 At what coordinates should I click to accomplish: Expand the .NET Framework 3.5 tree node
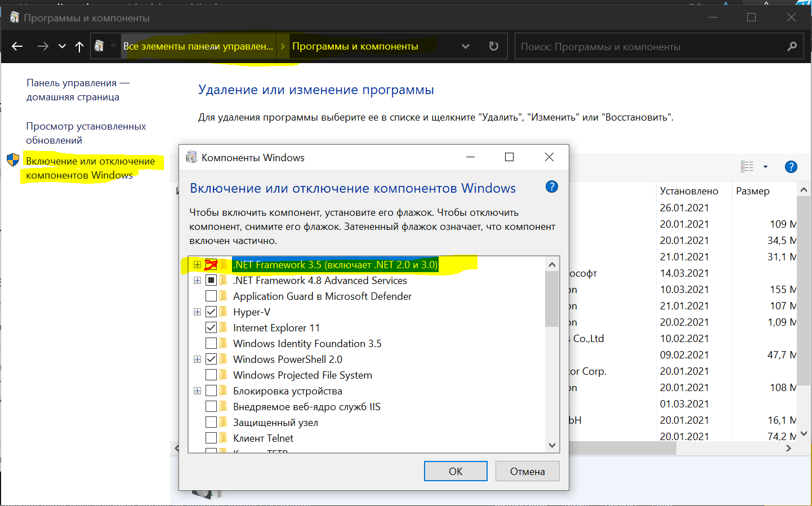(x=197, y=264)
